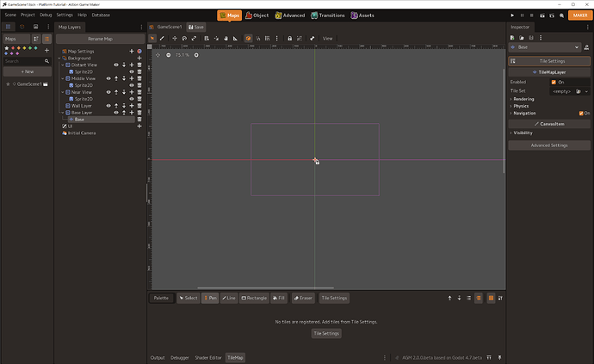Add child to Distant View layer

point(132,65)
